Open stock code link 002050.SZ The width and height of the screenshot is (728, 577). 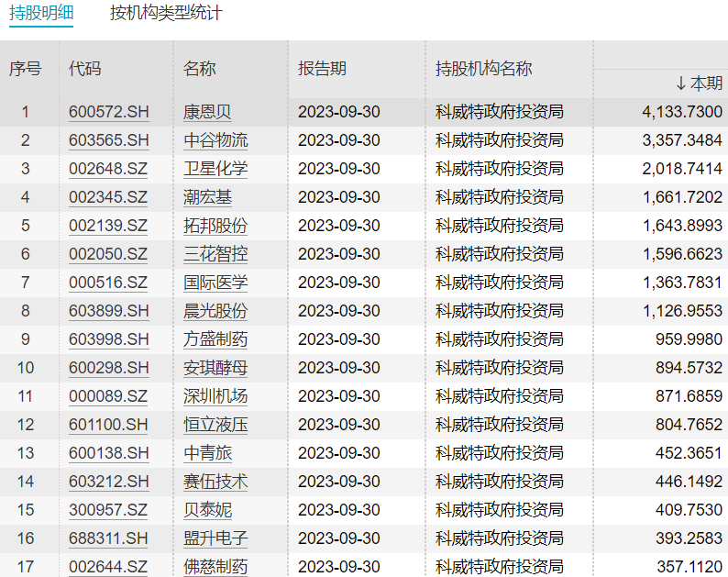tap(107, 254)
